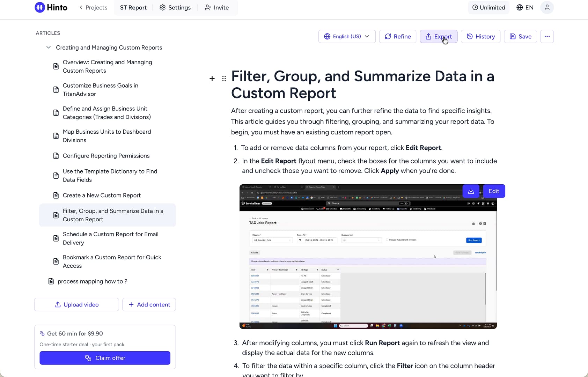Click the document icon for Map Business Units

click(x=56, y=136)
